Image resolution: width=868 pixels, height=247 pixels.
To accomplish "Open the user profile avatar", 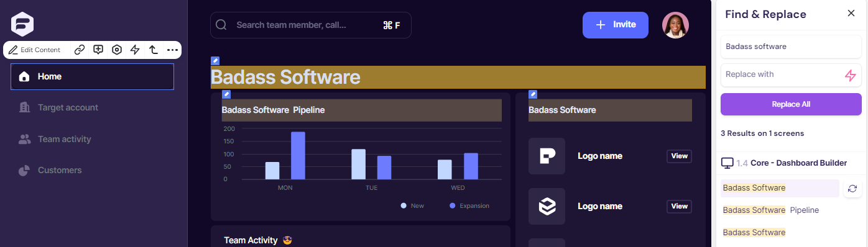I will point(675,25).
